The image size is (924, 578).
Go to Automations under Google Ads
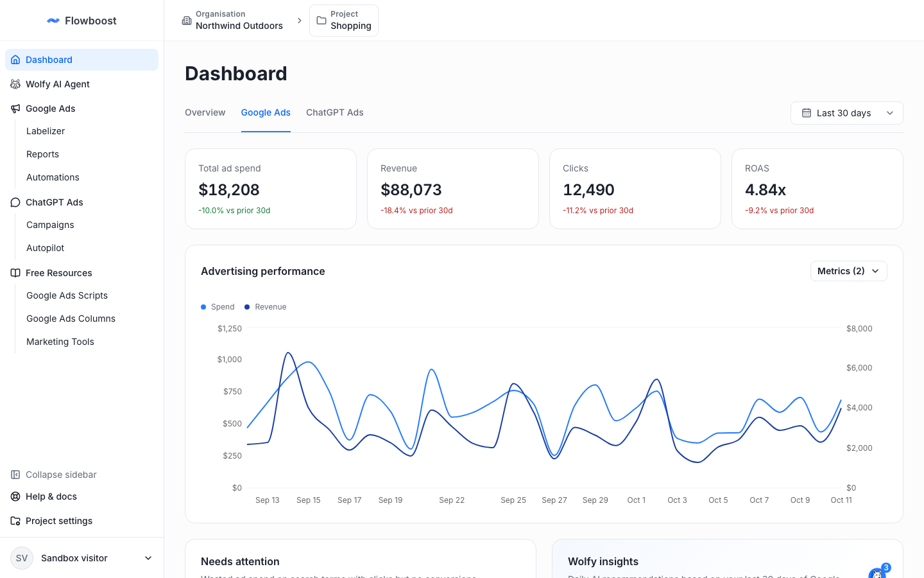tap(53, 177)
